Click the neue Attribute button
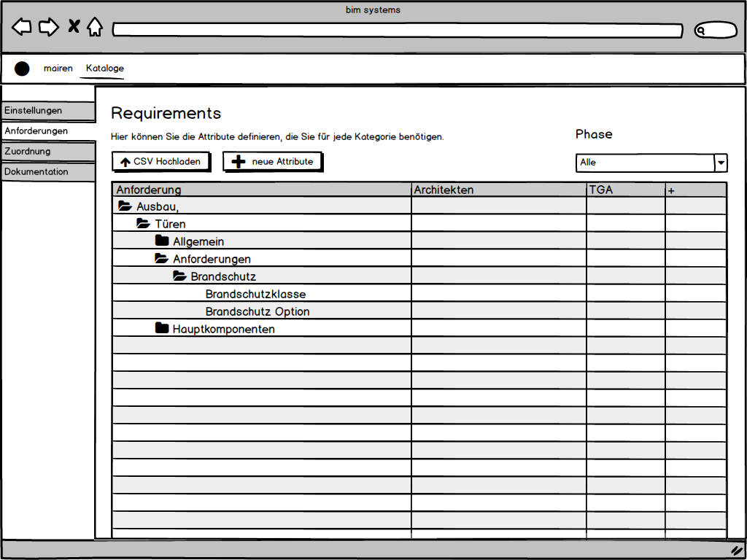Viewport: 747px width, 560px height. point(272,162)
